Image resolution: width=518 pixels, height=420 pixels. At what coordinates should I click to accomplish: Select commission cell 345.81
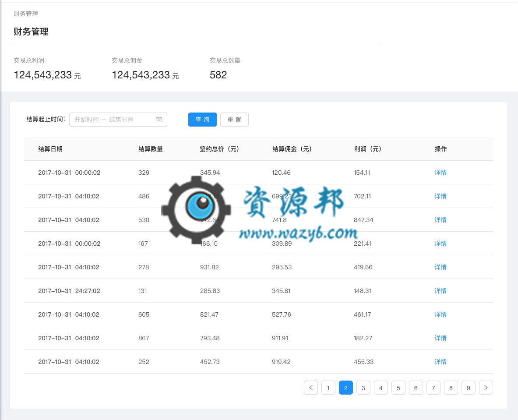point(281,291)
